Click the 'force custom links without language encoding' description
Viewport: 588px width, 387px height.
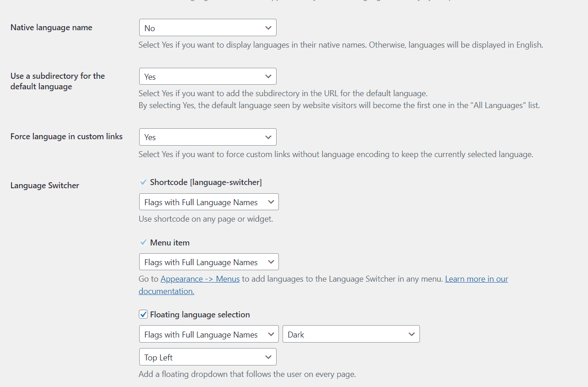[x=336, y=154]
